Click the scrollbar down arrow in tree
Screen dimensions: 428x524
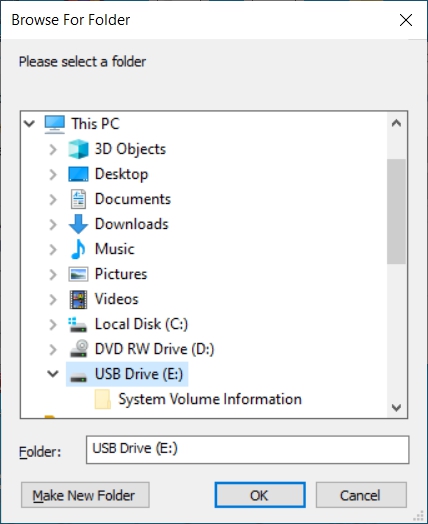(x=397, y=407)
